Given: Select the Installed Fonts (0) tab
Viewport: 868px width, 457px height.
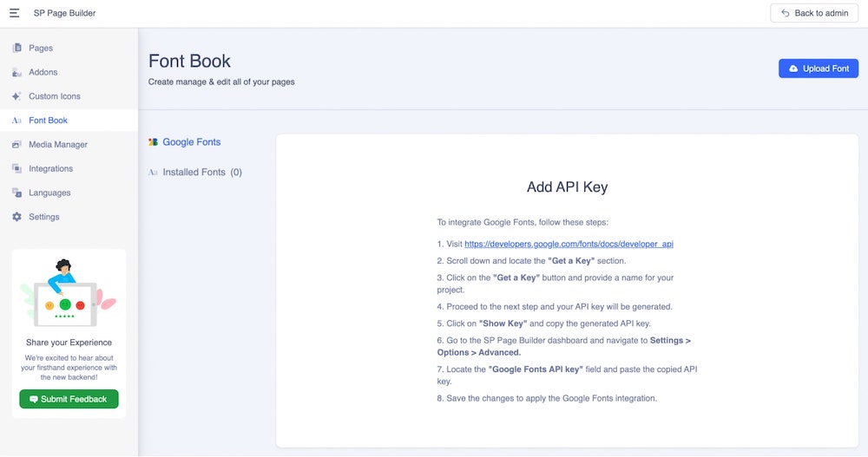Looking at the screenshot, I should tap(201, 173).
